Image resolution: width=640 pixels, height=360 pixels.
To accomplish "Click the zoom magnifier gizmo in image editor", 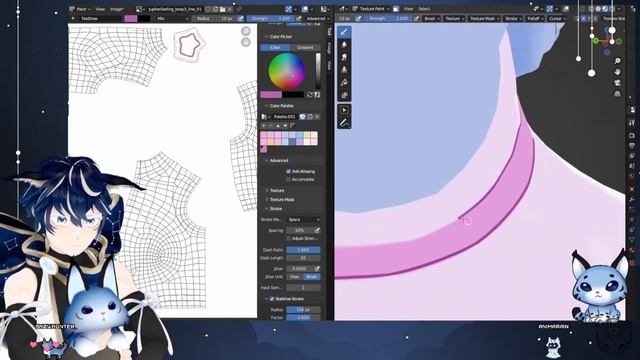I will (x=246, y=31).
